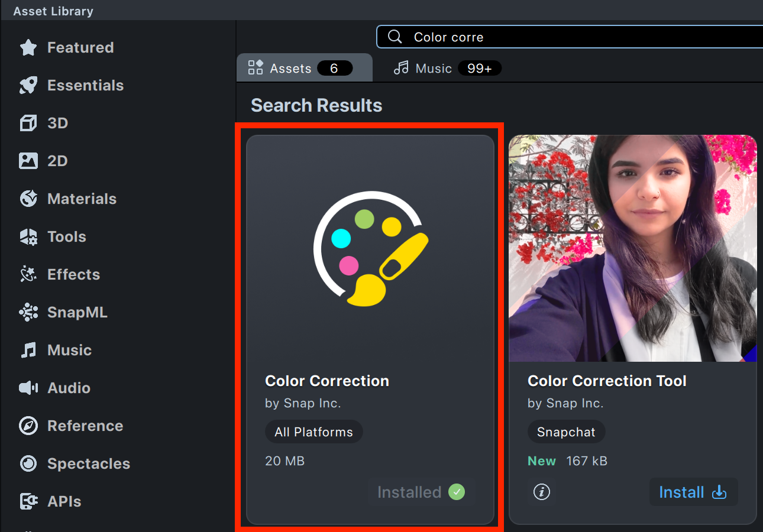The width and height of the screenshot is (763, 532).
Task: Click the Effects sparkle icon
Action: (28, 275)
